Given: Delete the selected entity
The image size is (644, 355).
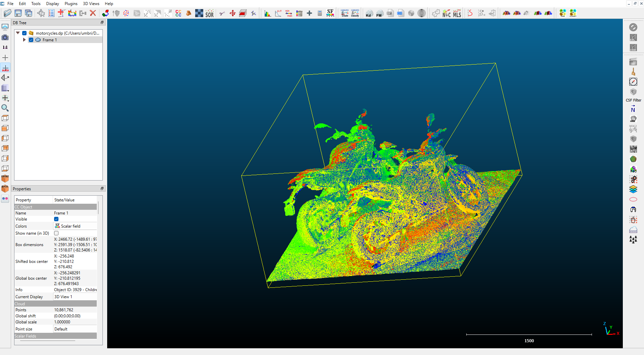Looking at the screenshot, I should pyautogui.click(x=93, y=13).
